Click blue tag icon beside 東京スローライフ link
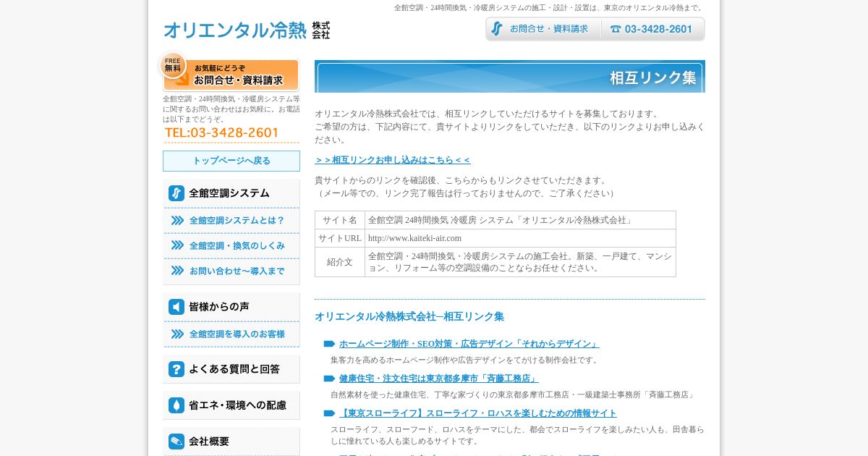This screenshot has width=868, height=456. [x=329, y=413]
